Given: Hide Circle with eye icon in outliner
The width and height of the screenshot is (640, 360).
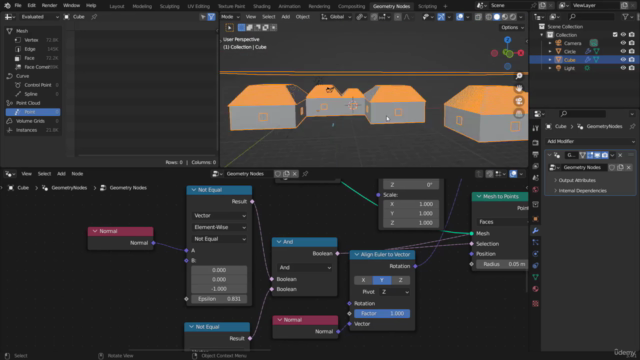Looking at the screenshot, I should click(623, 51).
